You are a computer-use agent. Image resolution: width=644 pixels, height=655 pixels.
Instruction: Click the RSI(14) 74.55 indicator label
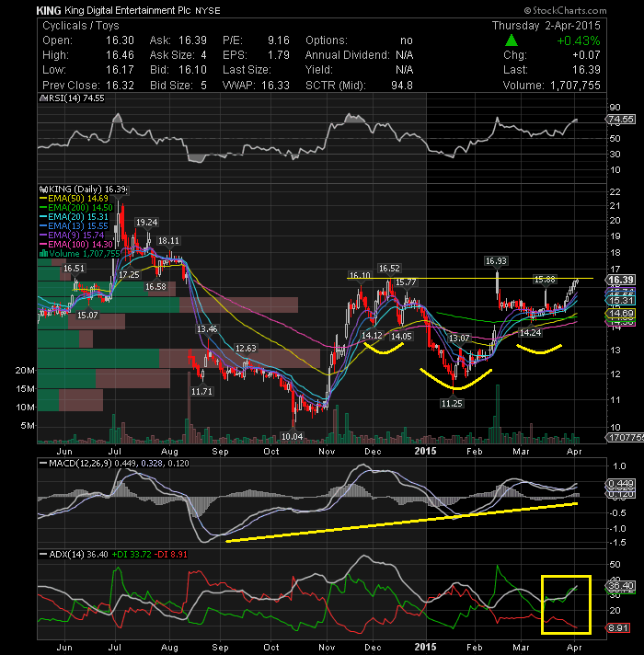click(76, 98)
